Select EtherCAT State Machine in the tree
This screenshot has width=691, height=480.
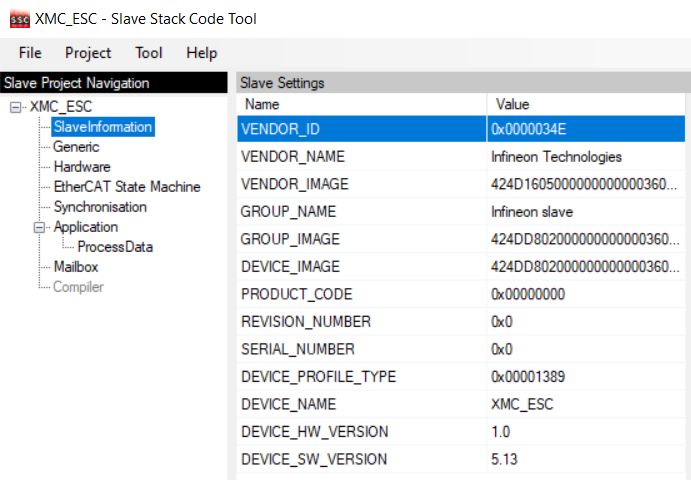tap(127, 187)
